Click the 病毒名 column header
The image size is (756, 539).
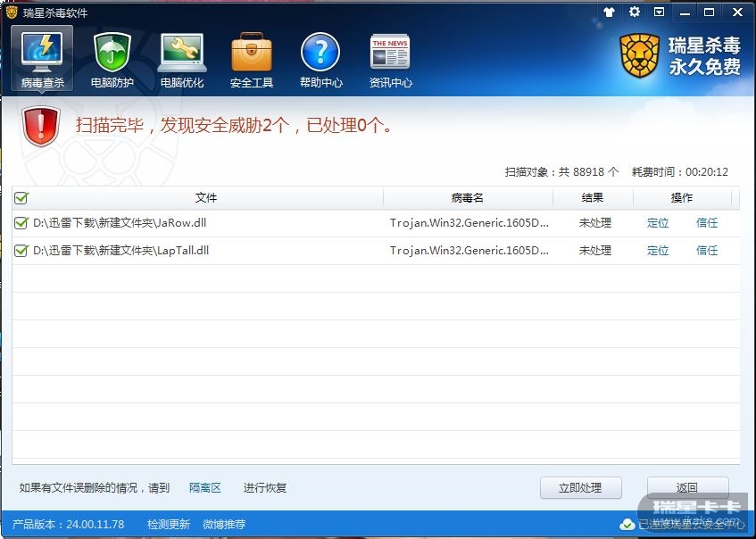pos(467,198)
